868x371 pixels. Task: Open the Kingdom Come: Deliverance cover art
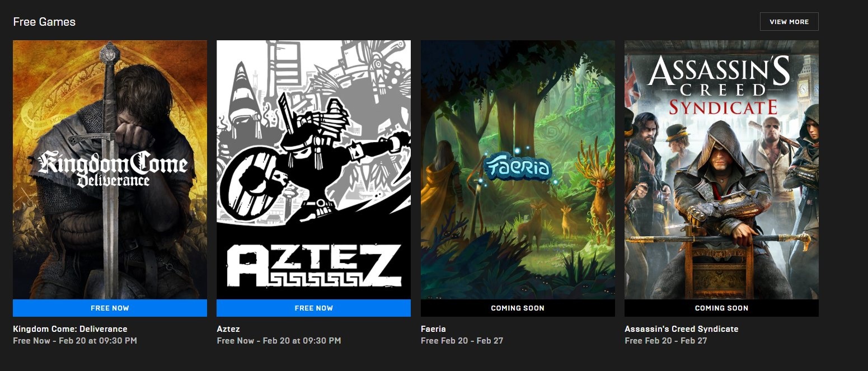click(110, 170)
